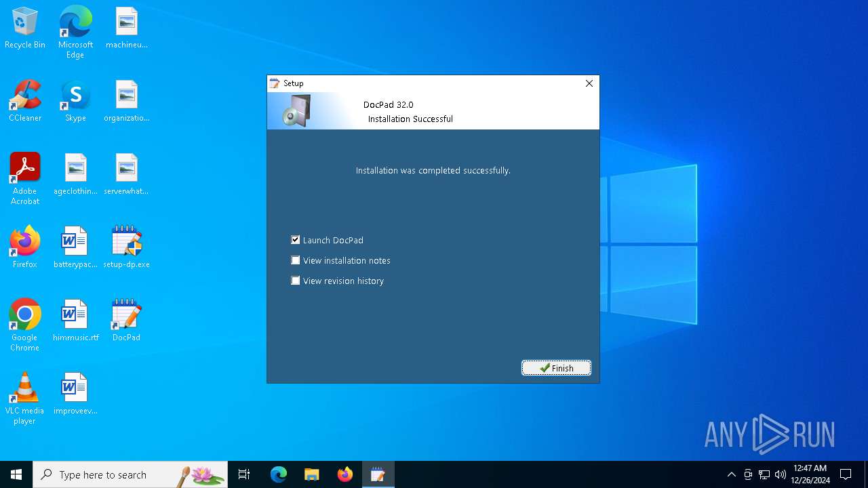Click the 'DocPad 32.0' header text
Screen dimensions: 868x488
(x=389, y=105)
